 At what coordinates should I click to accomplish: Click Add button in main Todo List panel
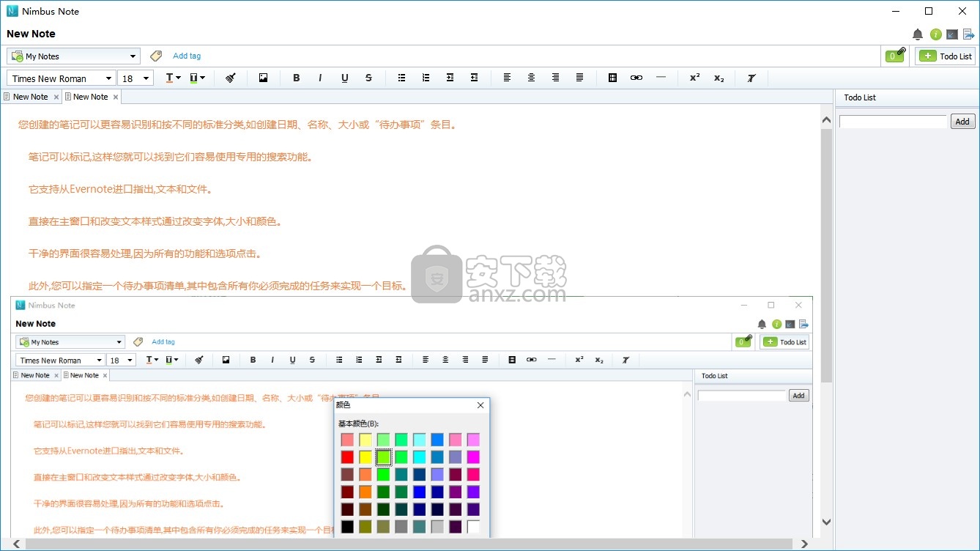click(x=962, y=122)
